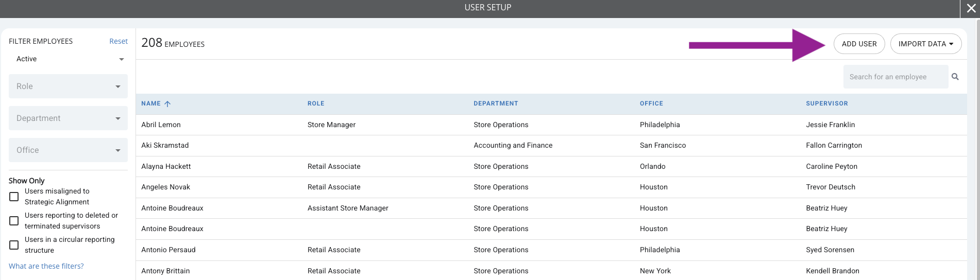
Task: Open the Role filter dropdown
Action: (x=68, y=86)
